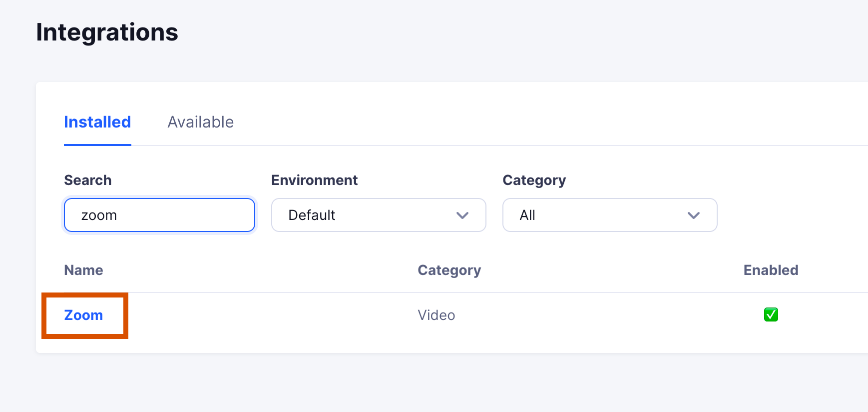Click the Category column header in table
The image size is (868, 412).
(449, 270)
